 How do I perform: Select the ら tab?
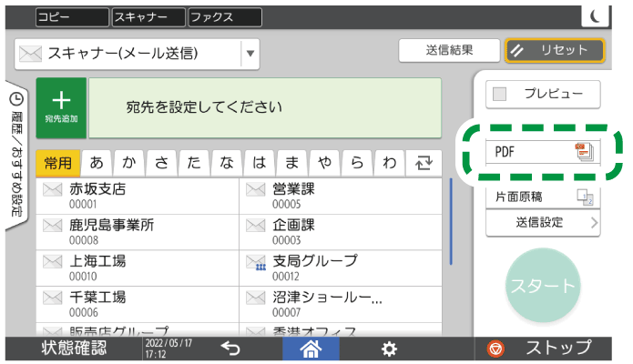coord(357,163)
